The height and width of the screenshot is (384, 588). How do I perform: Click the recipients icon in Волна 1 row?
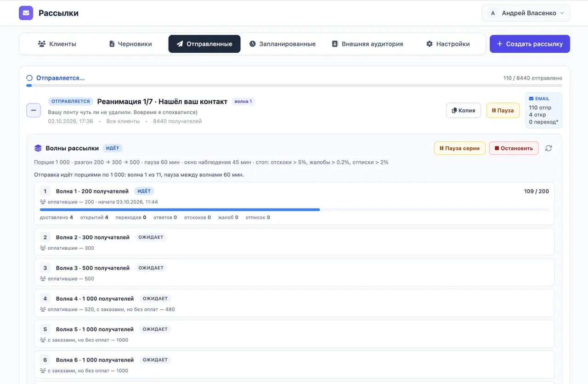[x=43, y=202]
